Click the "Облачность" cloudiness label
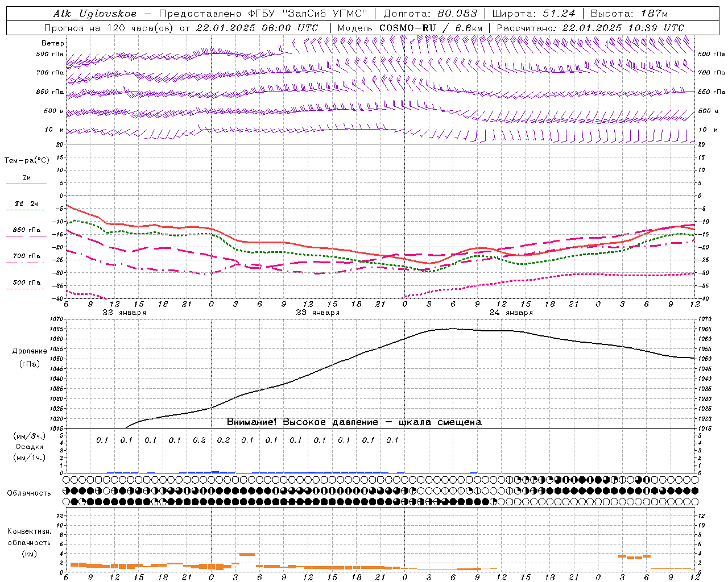The width and height of the screenshot is (728, 582). [29, 493]
